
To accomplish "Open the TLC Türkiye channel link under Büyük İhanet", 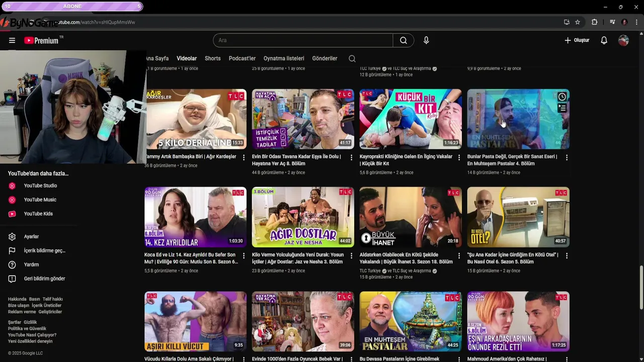I will coord(370,271).
